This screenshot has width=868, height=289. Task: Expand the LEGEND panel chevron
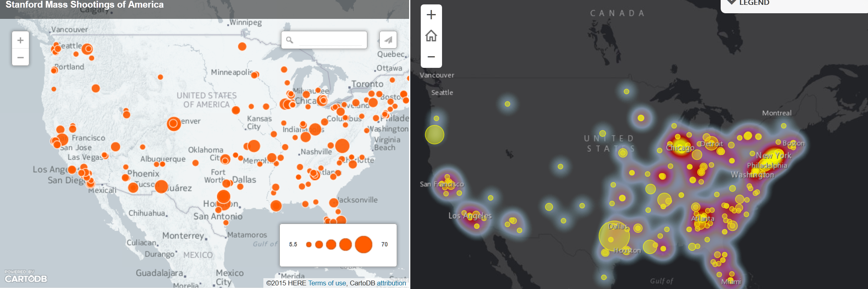(x=732, y=2)
